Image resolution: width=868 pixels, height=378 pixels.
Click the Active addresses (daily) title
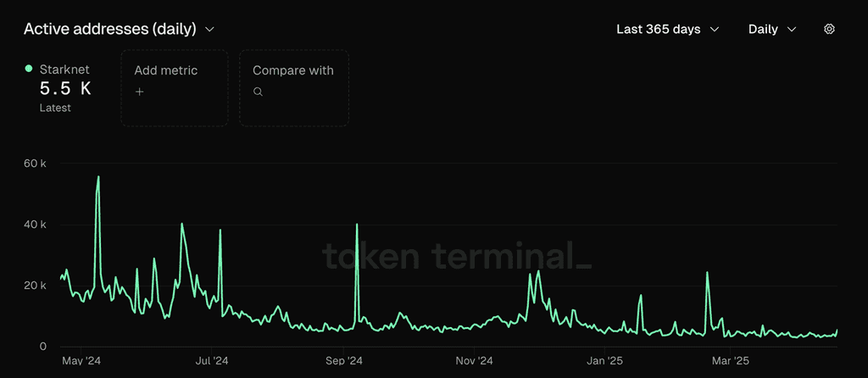point(109,30)
